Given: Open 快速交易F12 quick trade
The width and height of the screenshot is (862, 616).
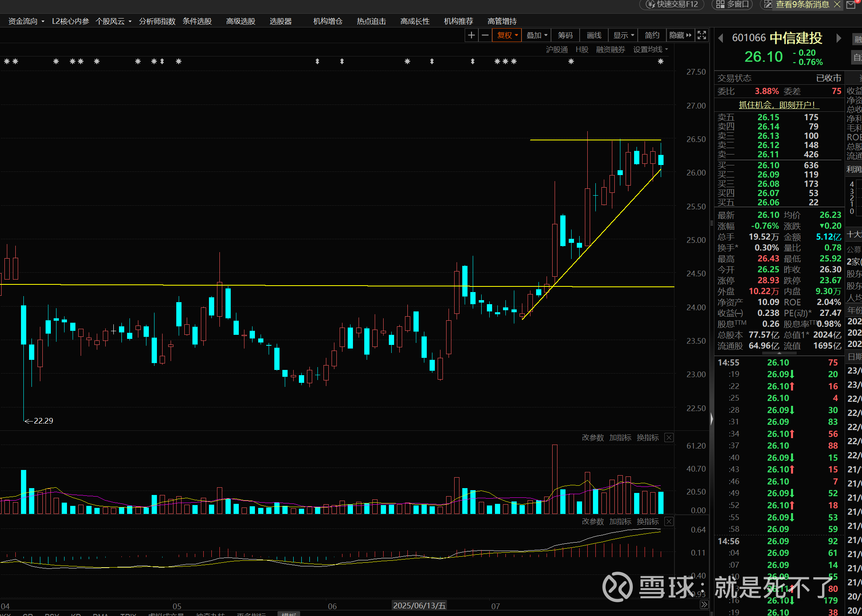Looking at the screenshot, I should coord(672,4).
